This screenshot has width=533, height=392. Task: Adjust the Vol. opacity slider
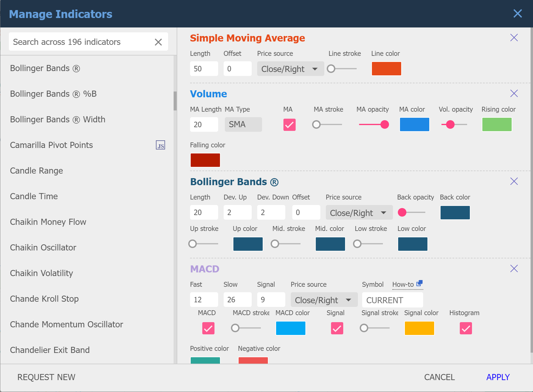coord(454,124)
